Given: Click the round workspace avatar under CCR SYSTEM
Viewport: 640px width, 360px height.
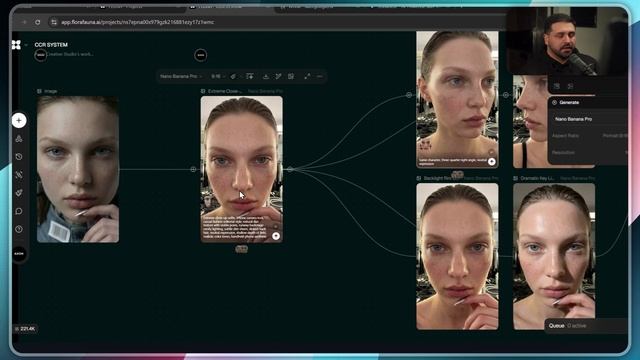Looking at the screenshot, I should [40, 55].
